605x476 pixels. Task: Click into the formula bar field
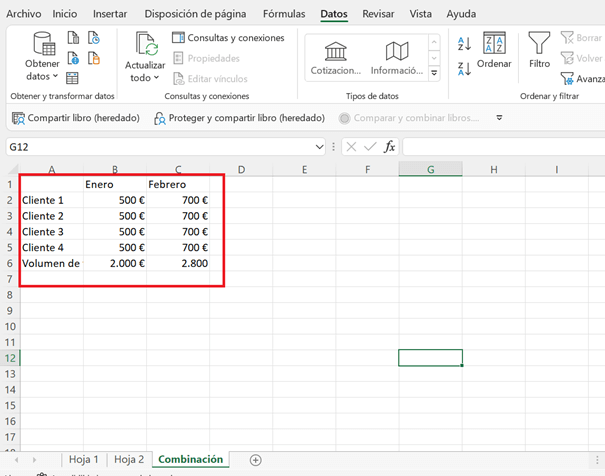pyautogui.click(x=504, y=147)
